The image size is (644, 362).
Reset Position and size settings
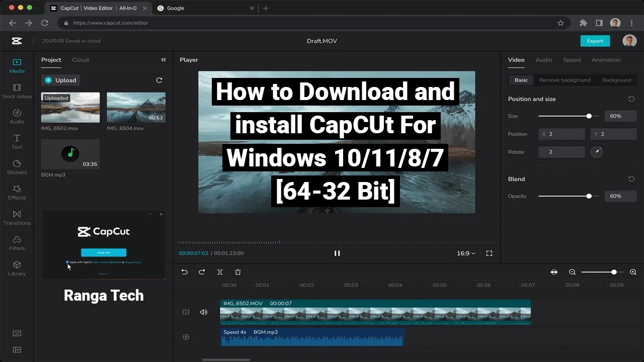click(631, 99)
